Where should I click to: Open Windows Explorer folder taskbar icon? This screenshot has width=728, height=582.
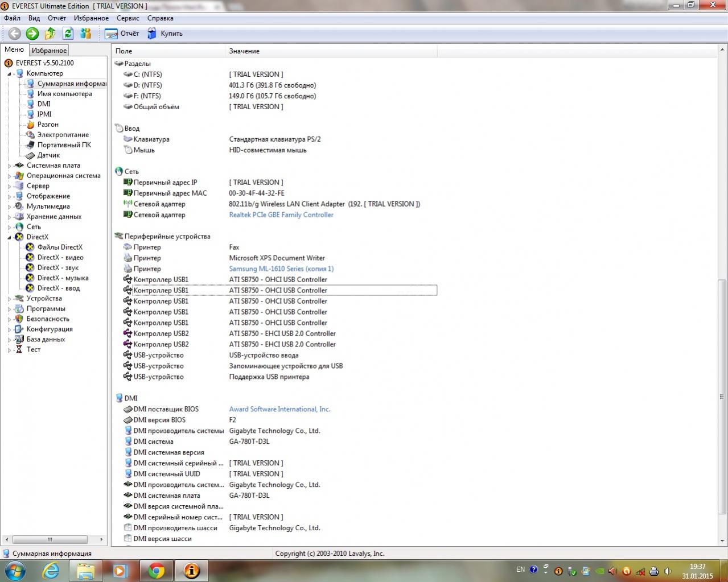[x=86, y=571]
